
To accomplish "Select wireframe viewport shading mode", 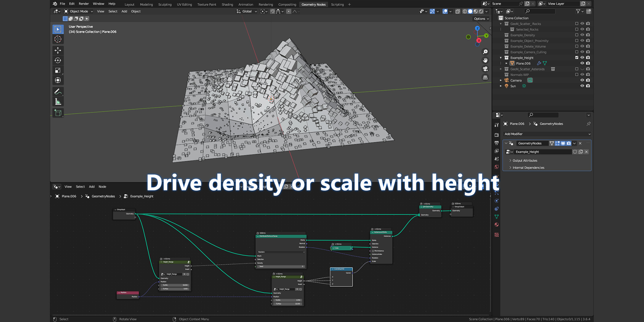I will 465,11.
